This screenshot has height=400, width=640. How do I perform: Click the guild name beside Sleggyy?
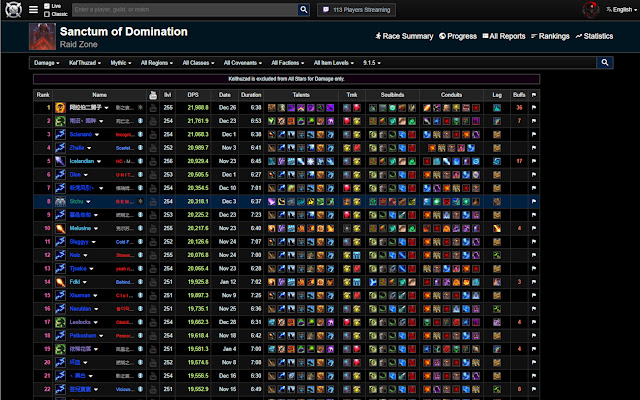pos(124,242)
